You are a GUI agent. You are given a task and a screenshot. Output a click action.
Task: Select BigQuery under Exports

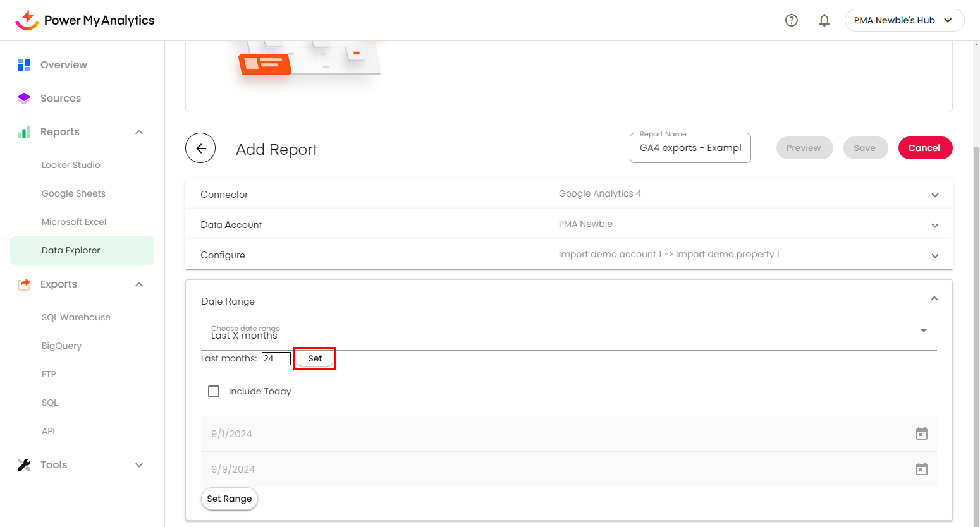[61, 346]
